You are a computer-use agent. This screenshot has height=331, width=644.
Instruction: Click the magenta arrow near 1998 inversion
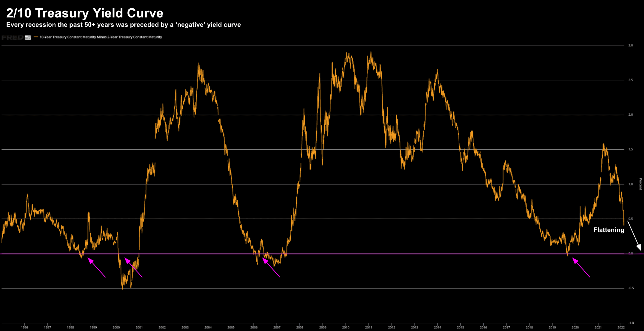pos(97,267)
